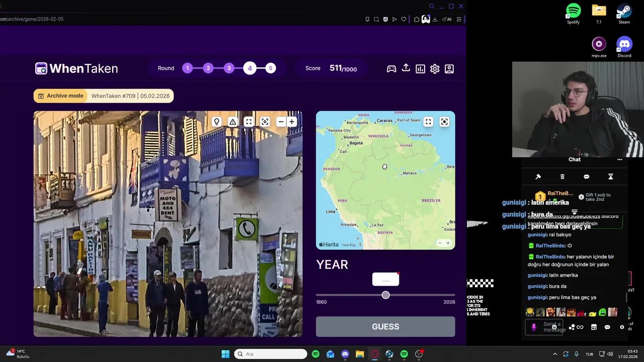The image size is (644, 362).
Task: Click Manaus label on the map
Action: click(409, 173)
